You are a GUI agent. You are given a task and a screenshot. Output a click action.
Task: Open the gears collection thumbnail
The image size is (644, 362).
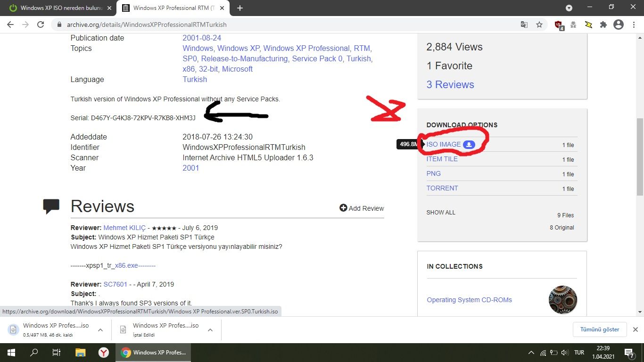[x=563, y=300]
